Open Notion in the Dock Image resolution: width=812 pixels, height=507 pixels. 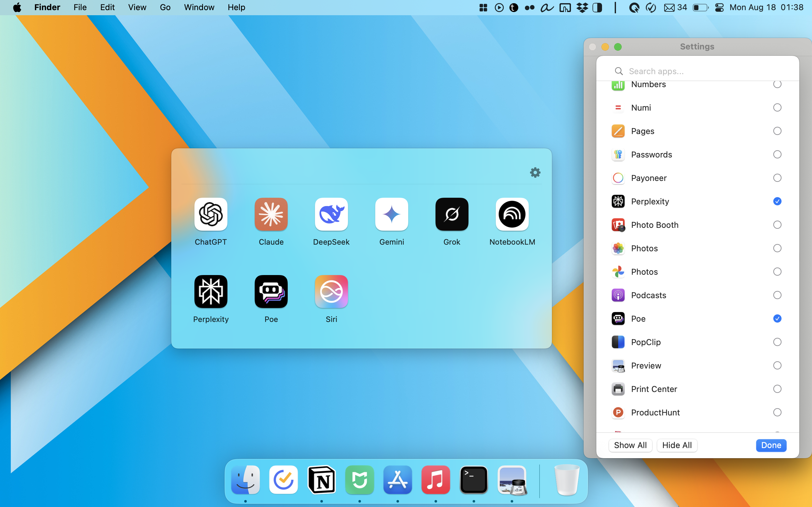coord(321,480)
